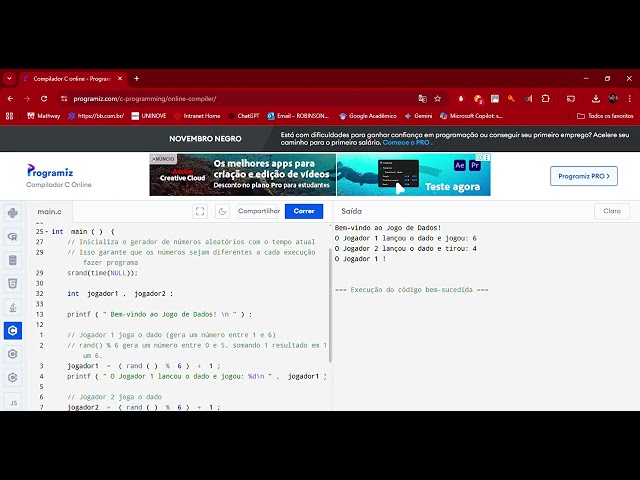Select the main.c file tab

point(49,211)
